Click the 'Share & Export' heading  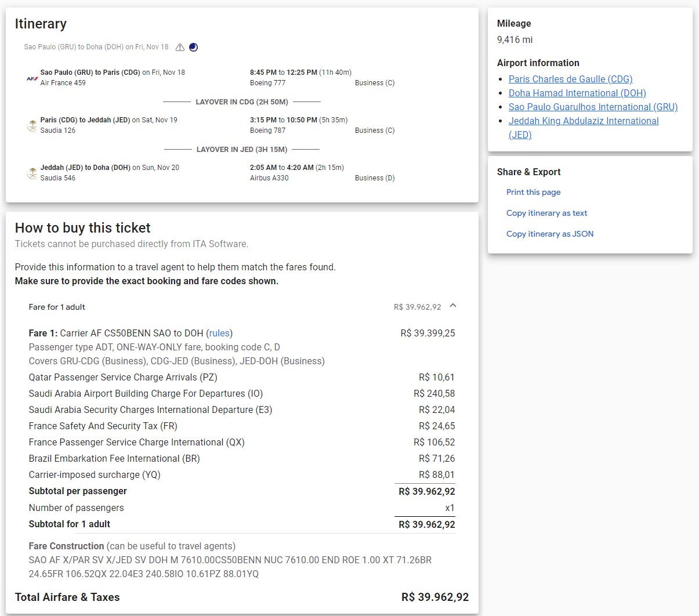[529, 172]
